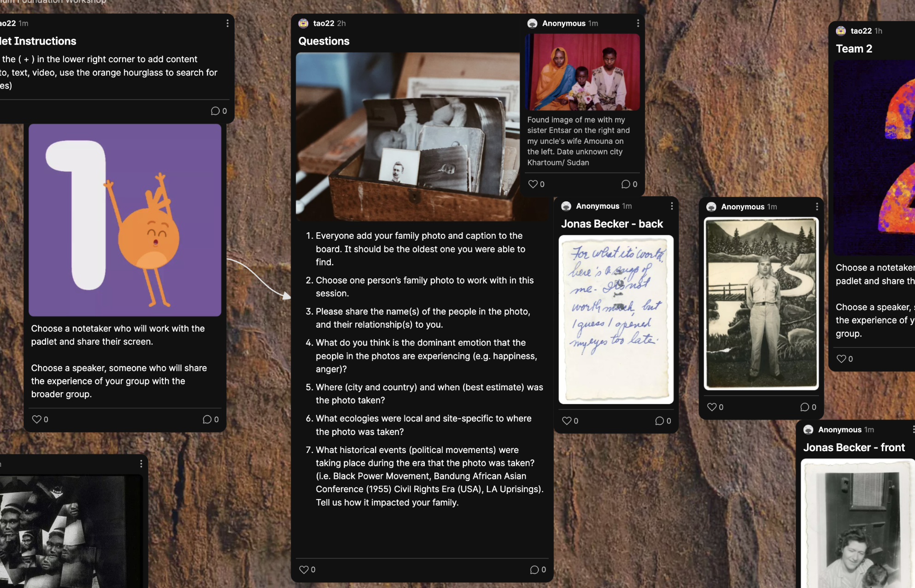Comment on the Jonas Becker - back post
Screen dimensions: 915x588
660,421
